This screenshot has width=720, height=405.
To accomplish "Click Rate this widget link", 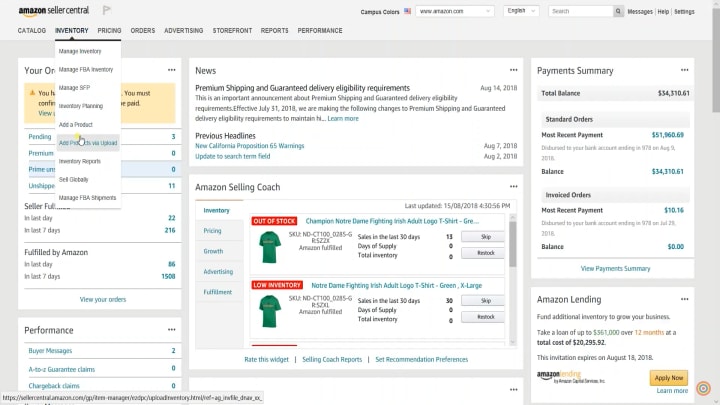I will tap(266, 359).
